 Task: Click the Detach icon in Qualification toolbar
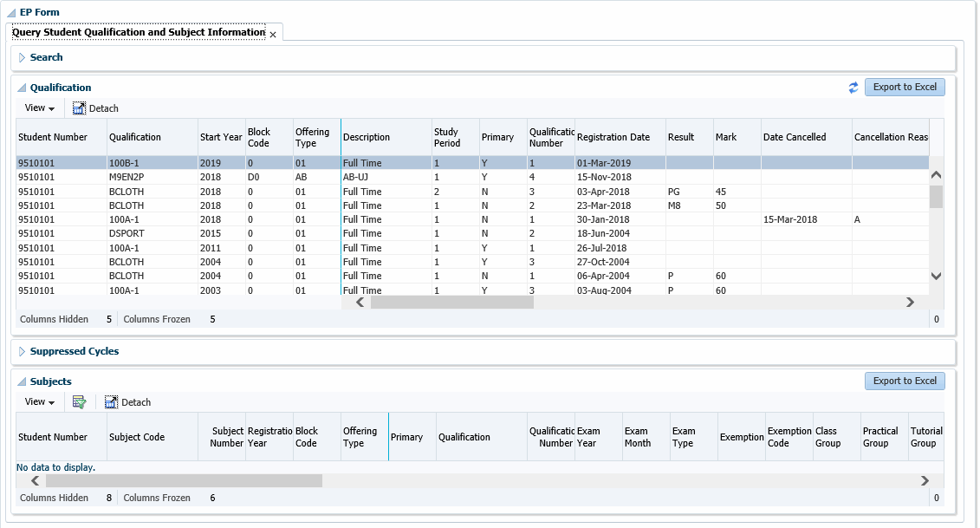(x=80, y=108)
